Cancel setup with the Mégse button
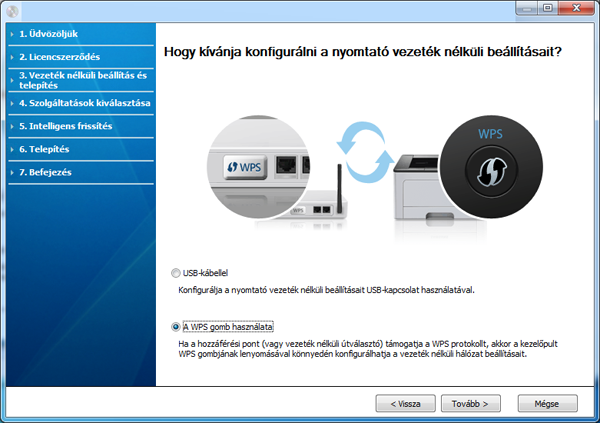600x423 pixels. [x=548, y=403]
